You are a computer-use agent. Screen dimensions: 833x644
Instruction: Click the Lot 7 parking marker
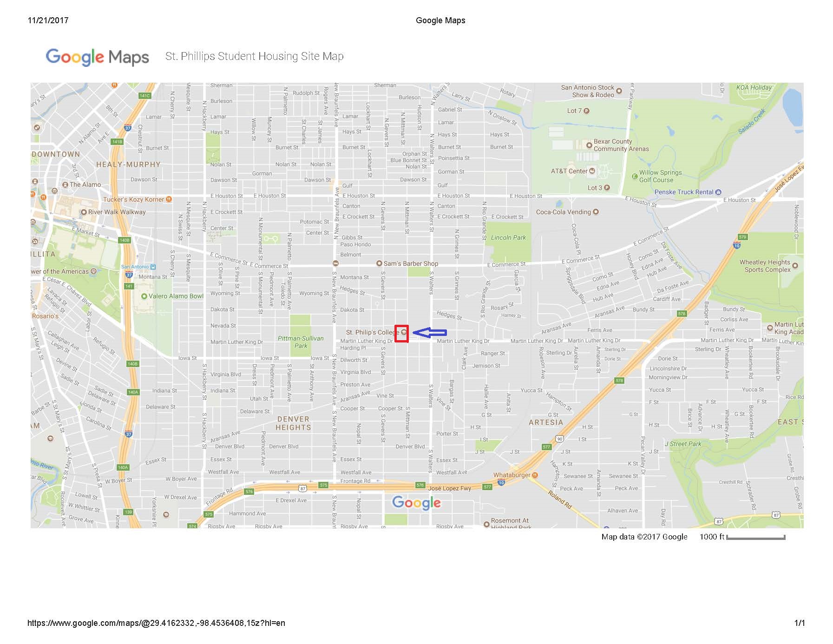(586, 111)
